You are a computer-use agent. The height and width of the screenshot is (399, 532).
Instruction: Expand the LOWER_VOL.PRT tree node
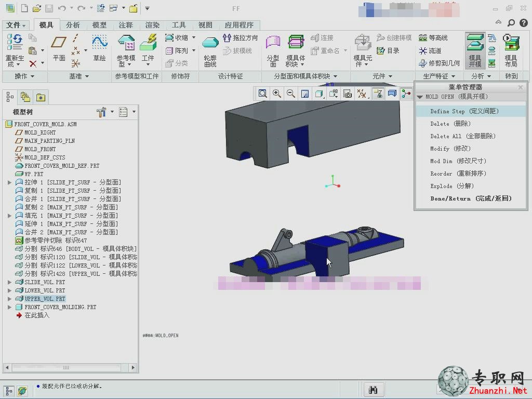point(9,291)
